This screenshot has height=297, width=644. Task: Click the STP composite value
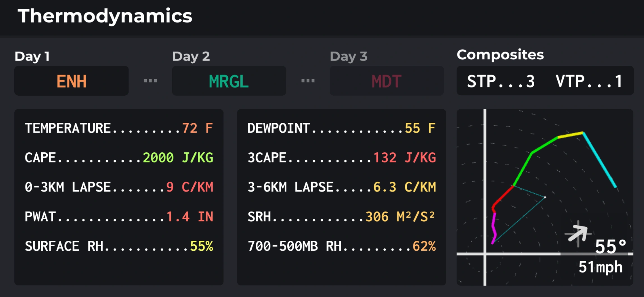pyautogui.click(x=501, y=81)
